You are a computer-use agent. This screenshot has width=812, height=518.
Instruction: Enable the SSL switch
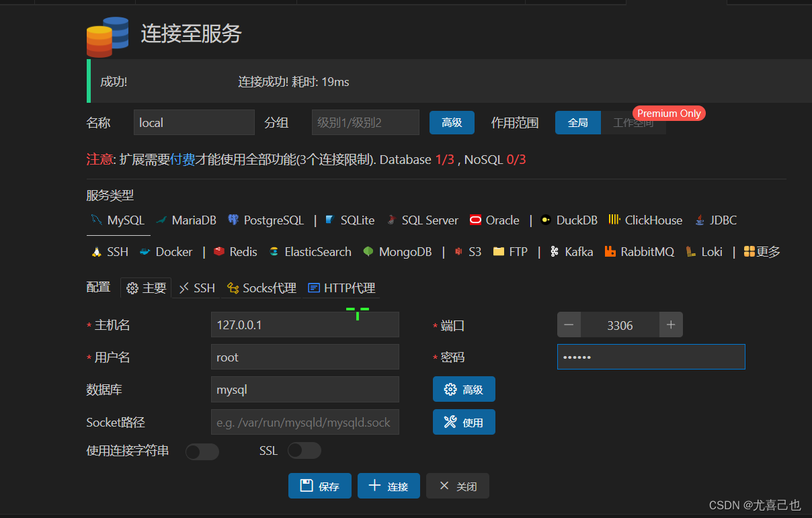(304, 451)
